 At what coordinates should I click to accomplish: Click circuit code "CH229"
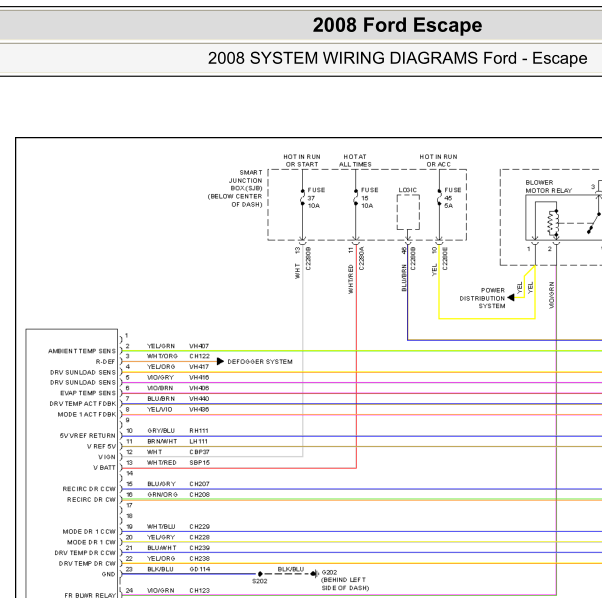click(x=200, y=527)
